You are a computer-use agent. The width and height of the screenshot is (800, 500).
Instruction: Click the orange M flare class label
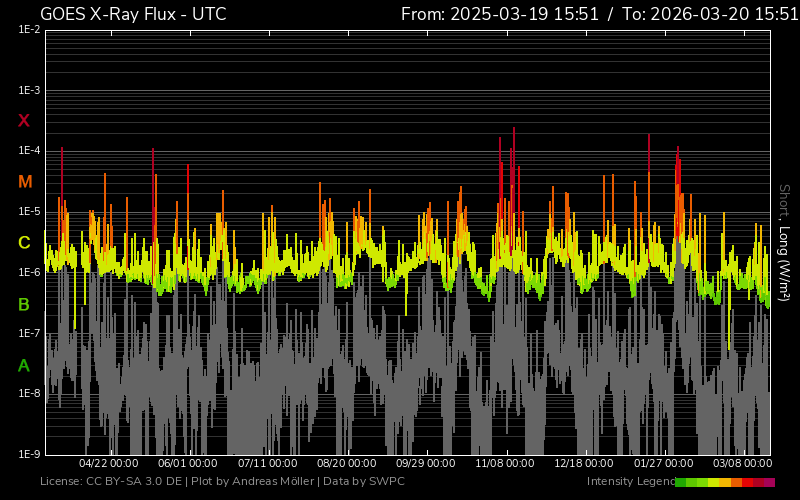[25, 182]
